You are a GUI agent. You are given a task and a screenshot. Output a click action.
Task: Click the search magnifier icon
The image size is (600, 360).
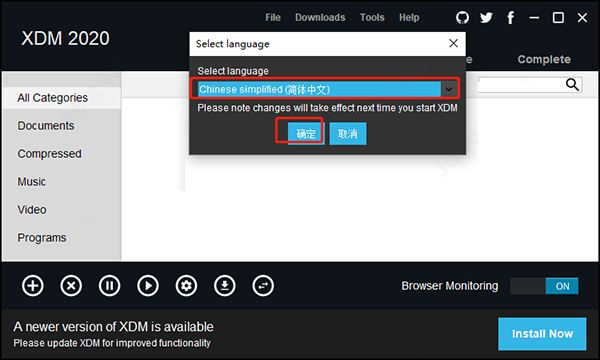pos(572,85)
